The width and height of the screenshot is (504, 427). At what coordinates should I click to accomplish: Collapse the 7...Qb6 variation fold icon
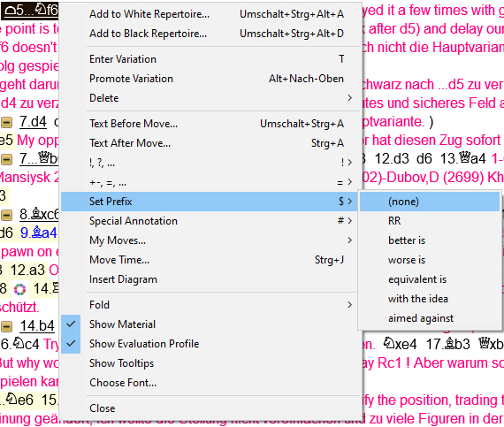[x=6, y=159]
